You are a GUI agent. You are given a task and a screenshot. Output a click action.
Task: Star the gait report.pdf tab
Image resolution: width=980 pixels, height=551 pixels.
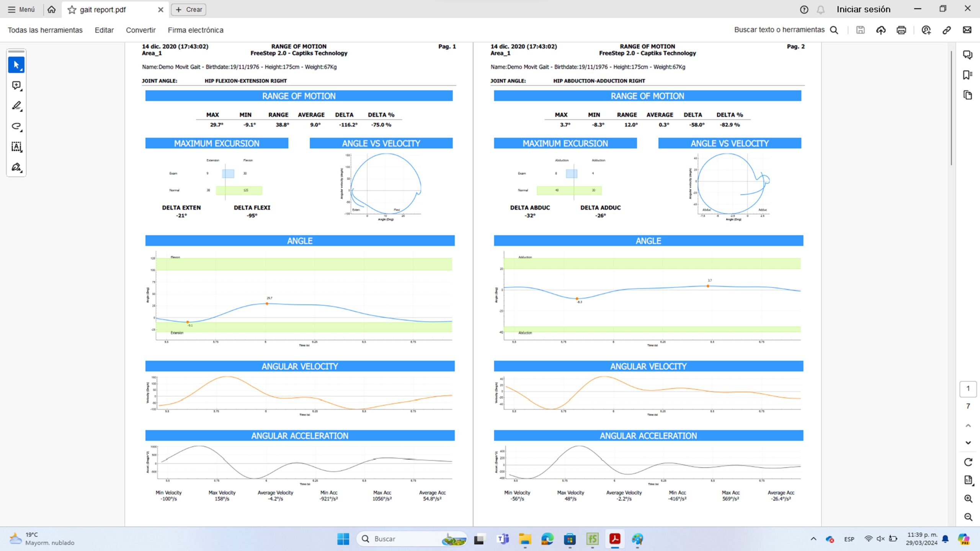[72, 10]
